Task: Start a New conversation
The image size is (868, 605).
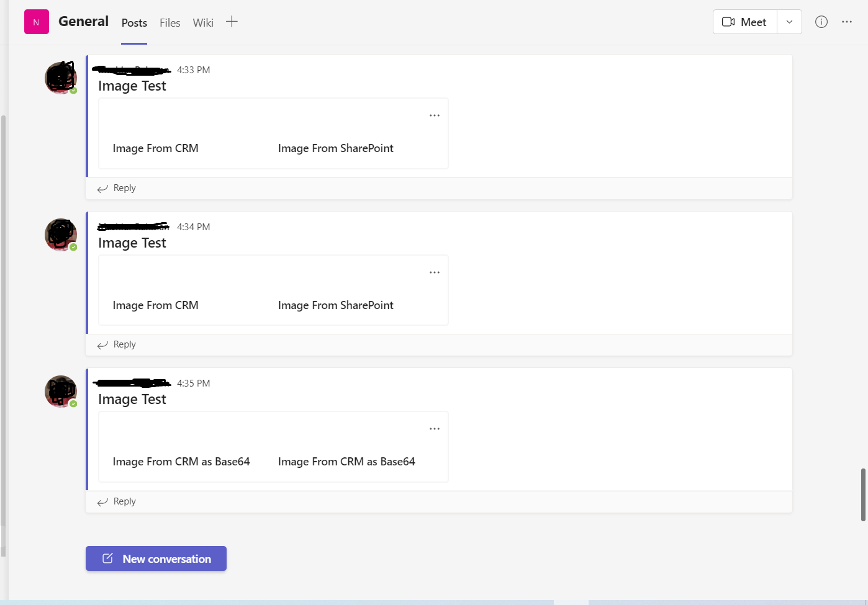Action: click(156, 558)
